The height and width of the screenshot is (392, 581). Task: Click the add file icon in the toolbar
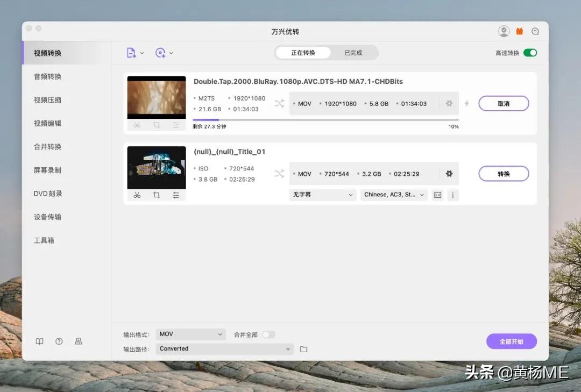[x=131, y=52]
